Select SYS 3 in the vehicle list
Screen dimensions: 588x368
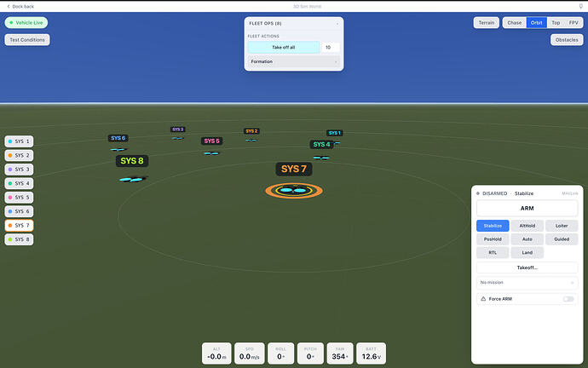(x=19, y=170)
